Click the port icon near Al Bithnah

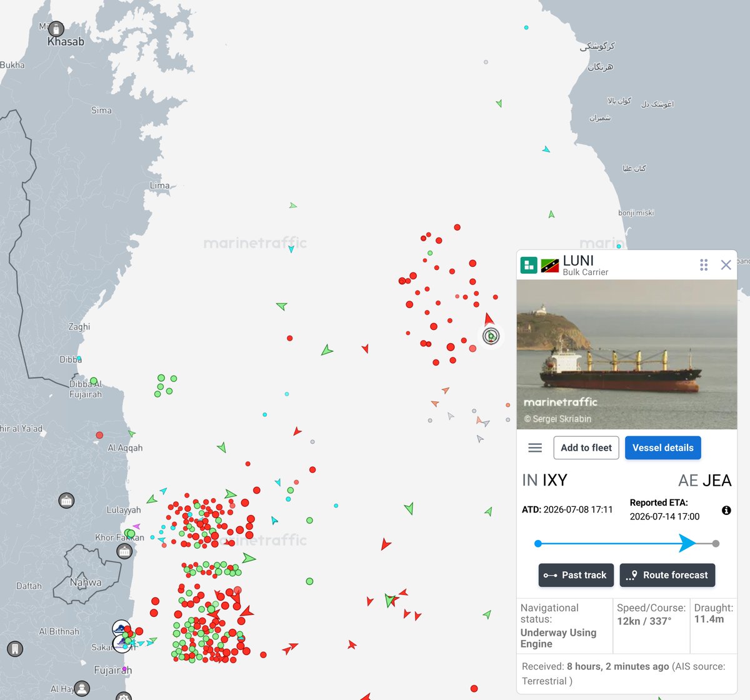point(15,649)
